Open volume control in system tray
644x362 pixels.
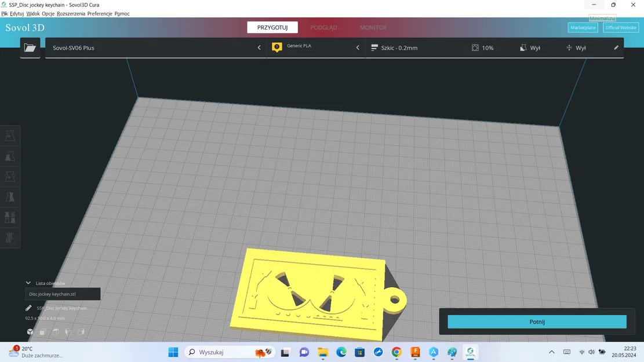591,352
